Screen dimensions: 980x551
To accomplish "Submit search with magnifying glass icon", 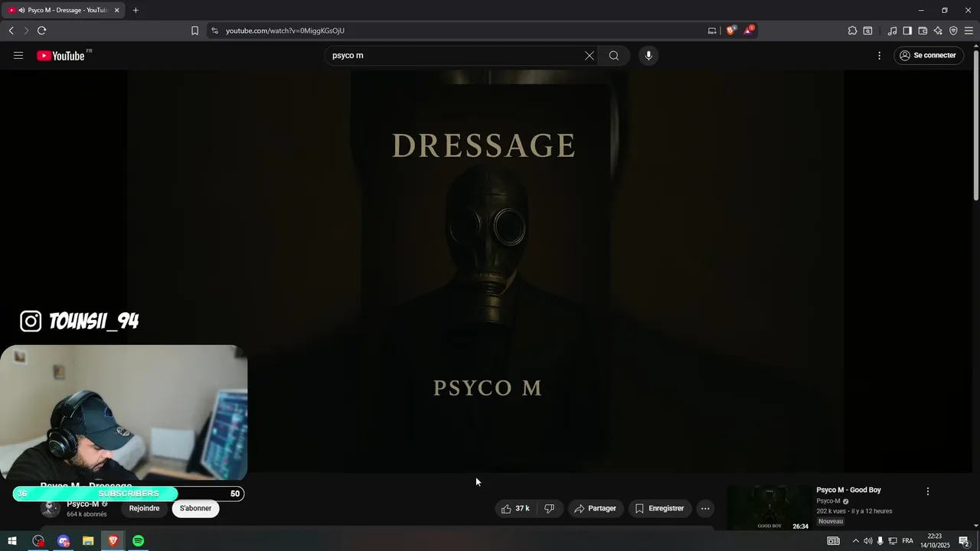I will (614, 55).
